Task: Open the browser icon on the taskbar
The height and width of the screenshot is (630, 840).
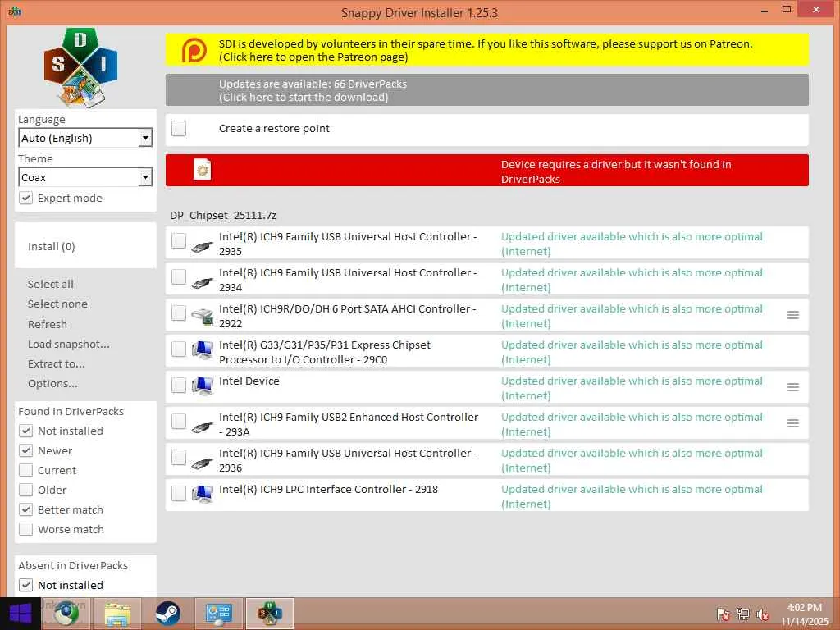Action: pos(66,614)
